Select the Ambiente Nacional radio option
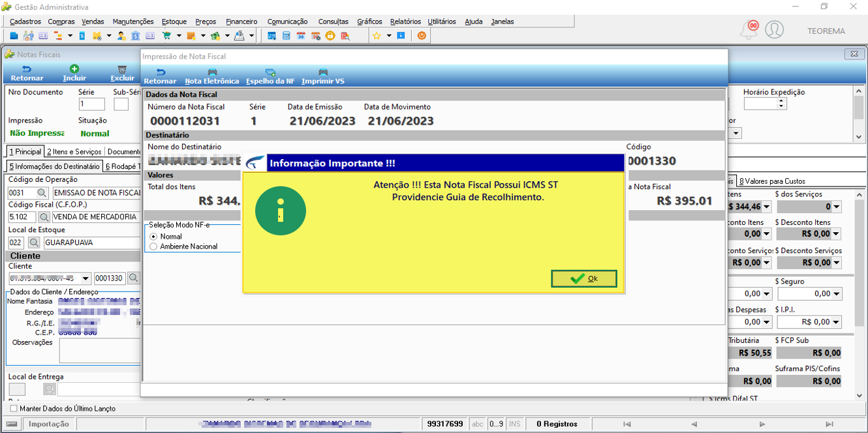The height and width of the screenshot is (433, 868). point(154,246)
